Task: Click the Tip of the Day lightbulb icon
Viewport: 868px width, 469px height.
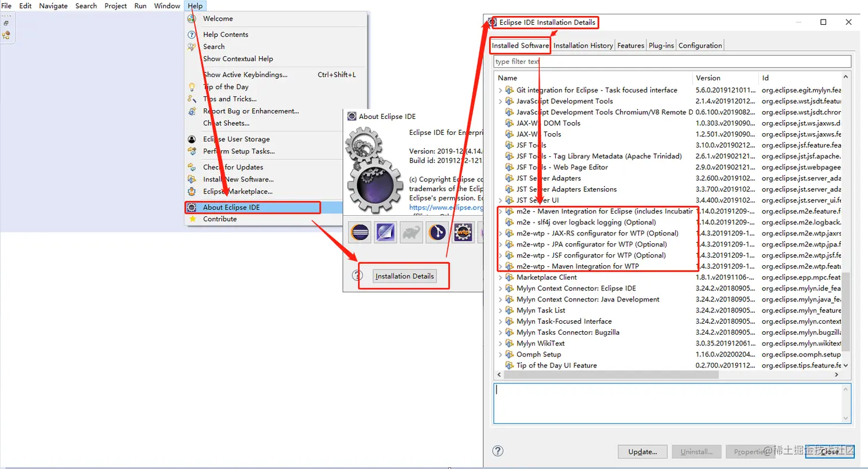Action: pos(192,87)
